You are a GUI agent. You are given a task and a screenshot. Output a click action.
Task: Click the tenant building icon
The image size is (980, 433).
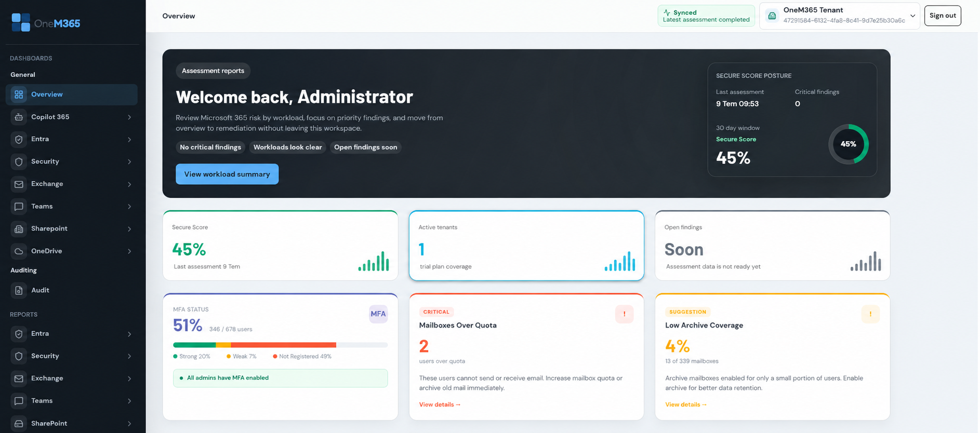point(772,16)
